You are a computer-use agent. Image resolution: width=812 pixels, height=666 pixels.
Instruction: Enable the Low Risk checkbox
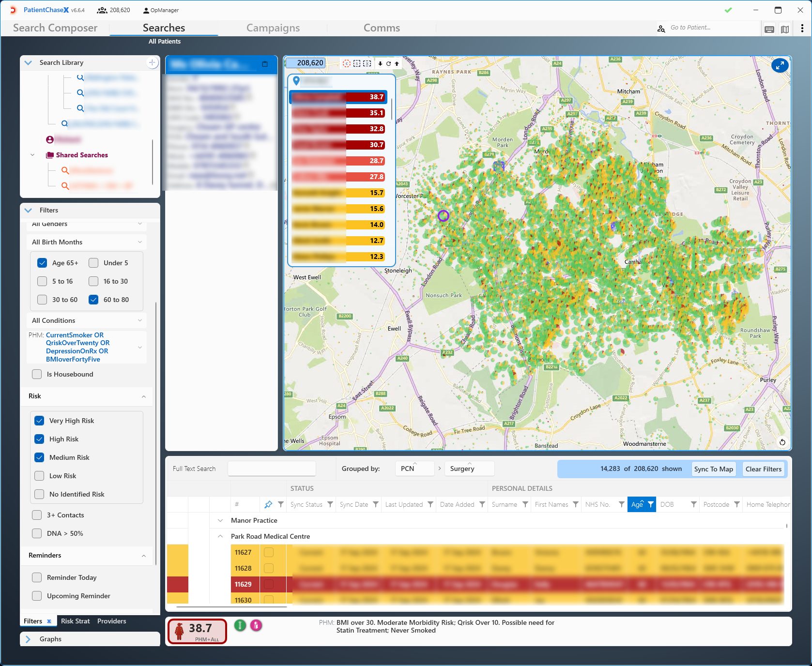(x=39, y=476)
